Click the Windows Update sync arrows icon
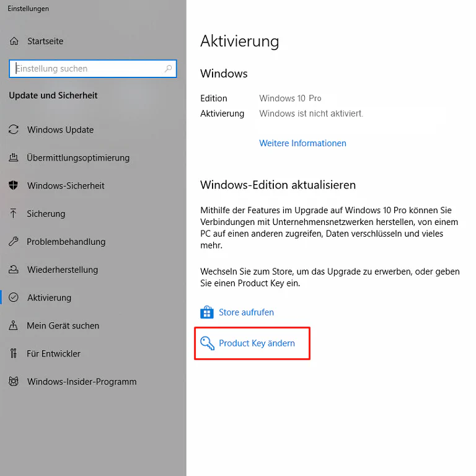Screen dimensions: 476x476 [14, 130]
